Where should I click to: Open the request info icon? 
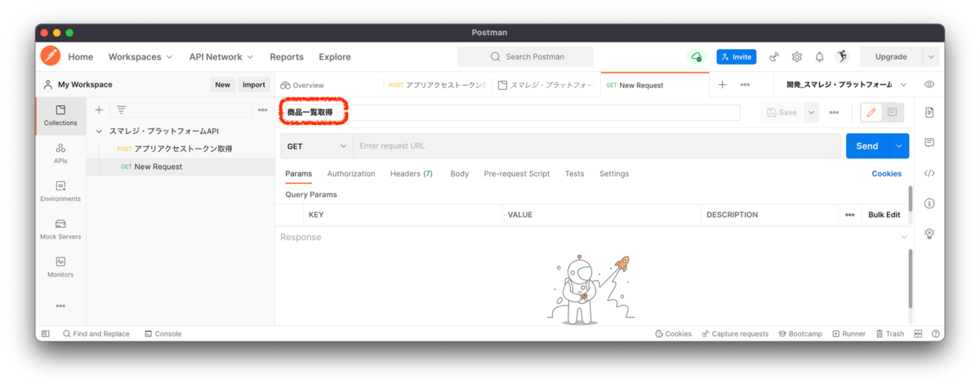pos(929,203)
